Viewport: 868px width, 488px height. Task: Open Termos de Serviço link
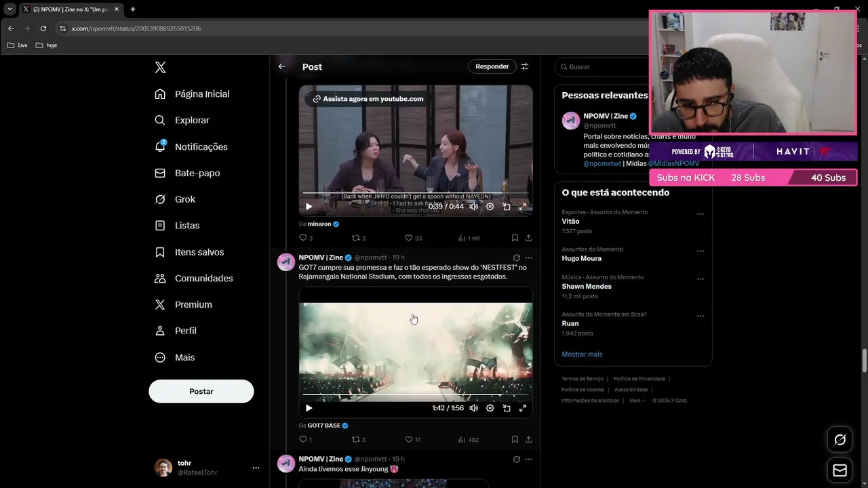[582, 379]
